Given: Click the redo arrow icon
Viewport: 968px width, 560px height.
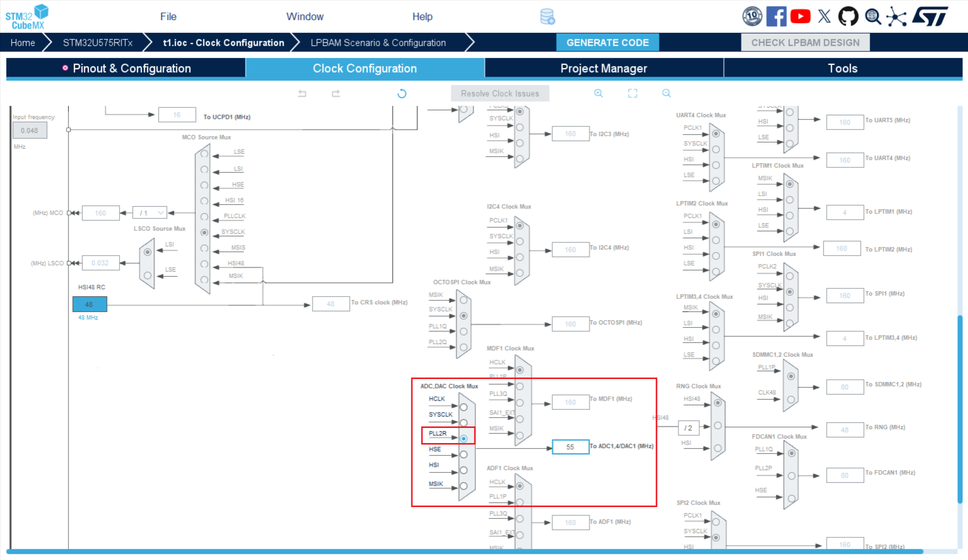Looking at the screenshot, I should coord(336,93).
